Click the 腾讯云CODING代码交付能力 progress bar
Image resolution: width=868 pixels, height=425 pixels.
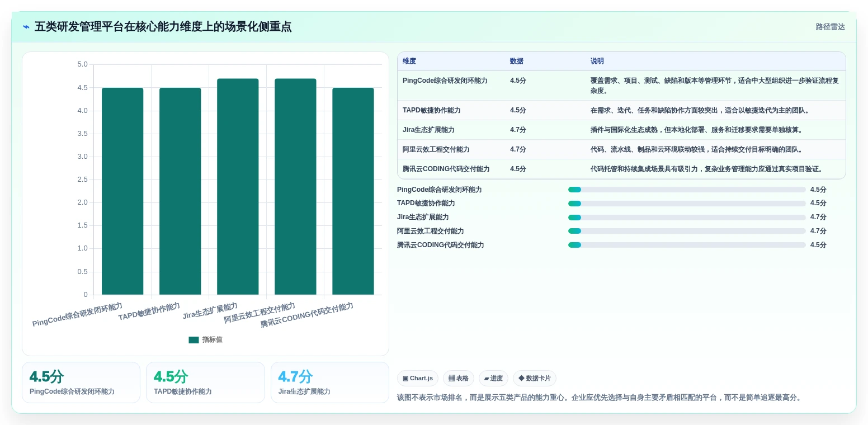(x=687, y=245)
